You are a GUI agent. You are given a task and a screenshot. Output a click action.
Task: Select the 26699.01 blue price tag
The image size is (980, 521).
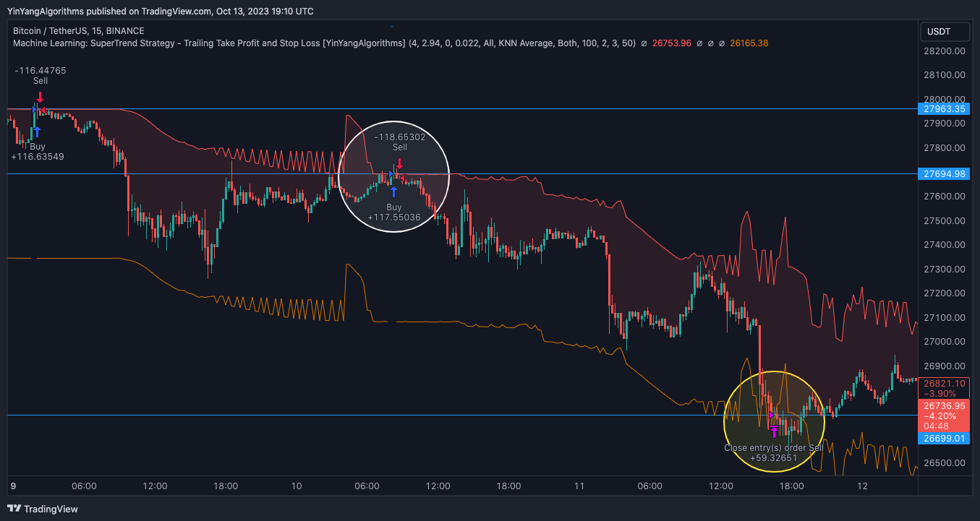pos(944,438)
